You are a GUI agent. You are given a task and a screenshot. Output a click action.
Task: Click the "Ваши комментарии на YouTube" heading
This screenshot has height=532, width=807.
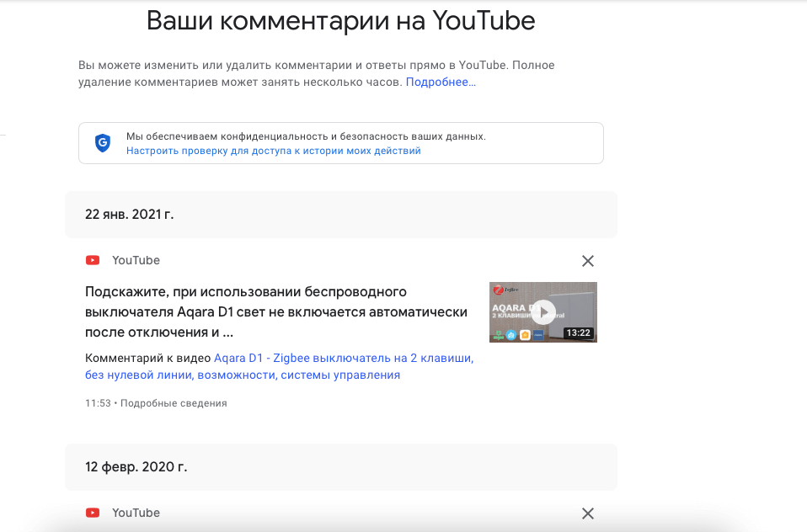pyautogui.click(x=340, y=20)
